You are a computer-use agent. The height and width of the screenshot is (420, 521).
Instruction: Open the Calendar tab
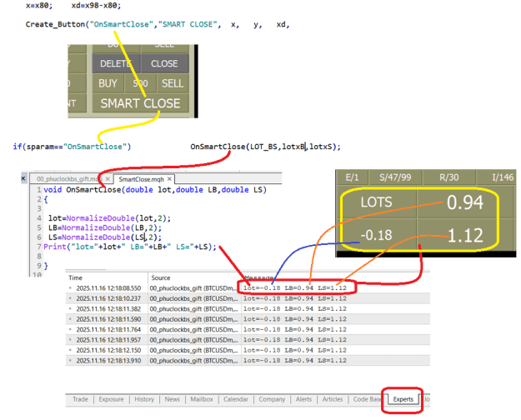click(236, 399)
